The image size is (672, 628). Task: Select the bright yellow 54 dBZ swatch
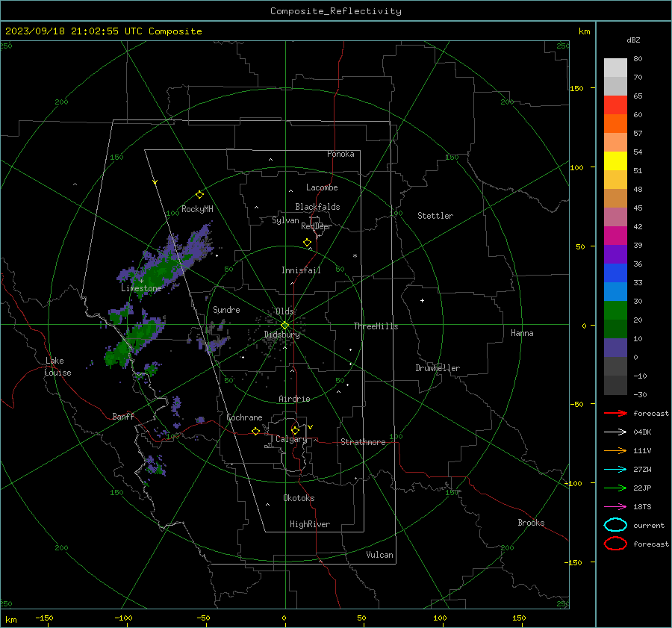[x=615, y=161]
